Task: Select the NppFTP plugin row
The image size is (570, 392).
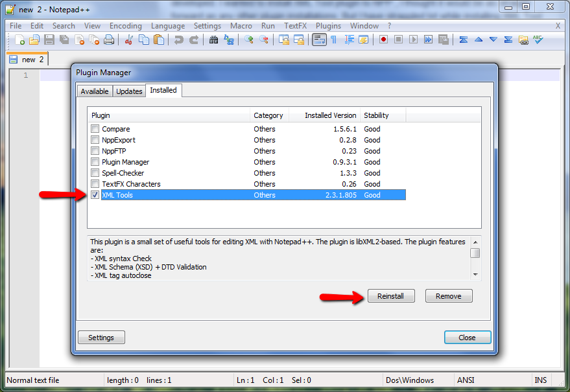Action: click(247, 150)
